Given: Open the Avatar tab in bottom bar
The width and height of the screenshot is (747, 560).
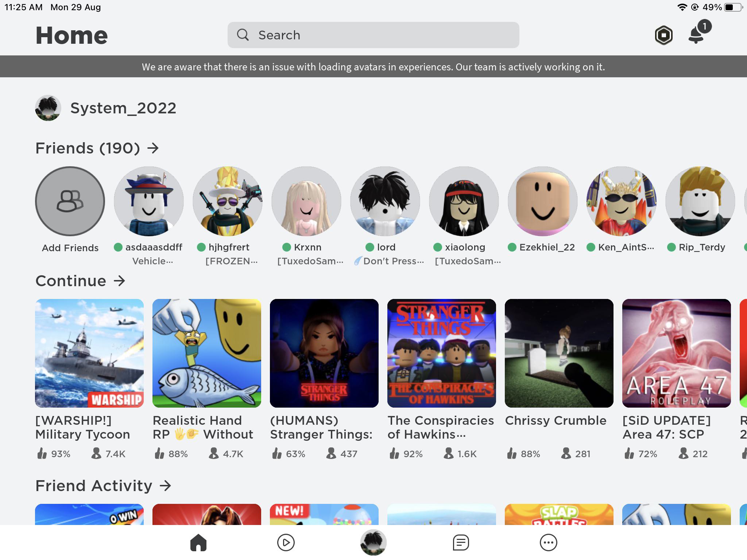Looking at the screenshot, I should click(x=373, y=542).
